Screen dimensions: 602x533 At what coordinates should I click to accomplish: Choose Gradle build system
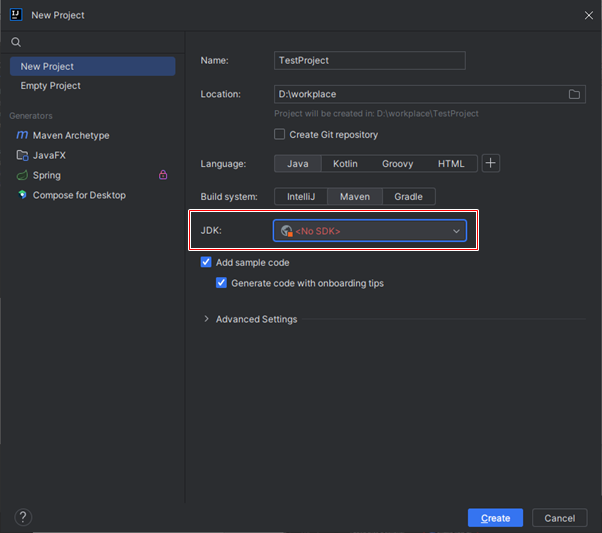(408, 197)
